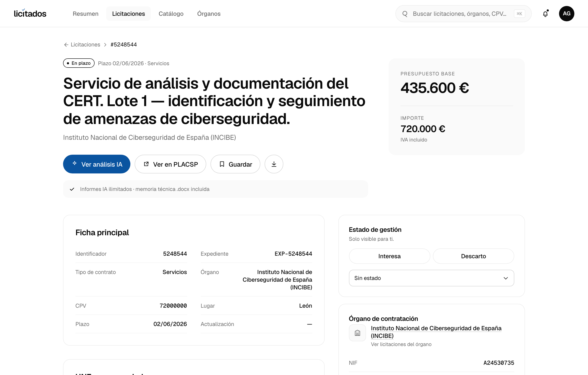Click the back arrow beside Licitaciones breadcrumb
The image size is (588, 375).
[66, 45]
